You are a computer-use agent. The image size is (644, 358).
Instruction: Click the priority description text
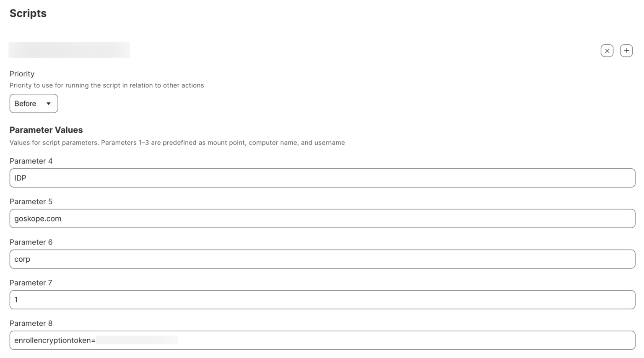tap(106, 85)
